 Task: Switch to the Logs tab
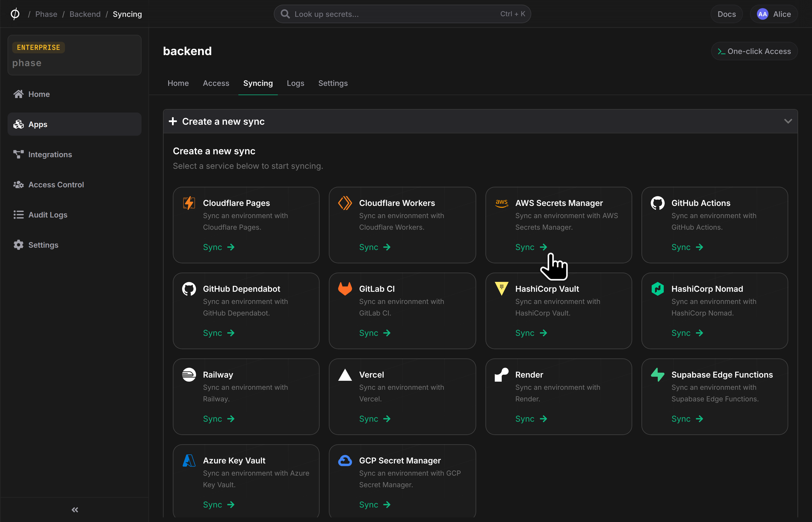[295, 83]
